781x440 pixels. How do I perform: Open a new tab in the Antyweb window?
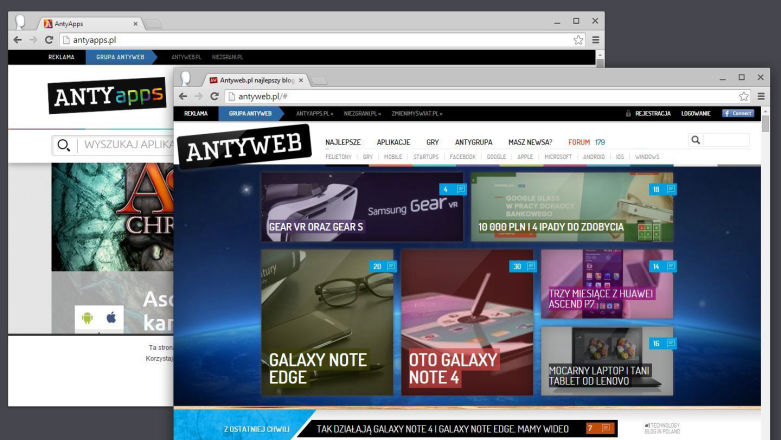click(319, 80)
